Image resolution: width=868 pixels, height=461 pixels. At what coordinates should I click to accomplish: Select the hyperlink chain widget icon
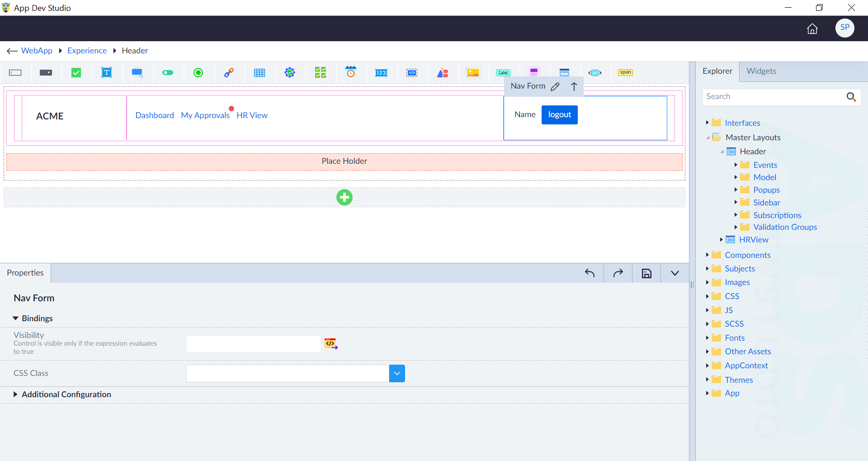(229, 72)
